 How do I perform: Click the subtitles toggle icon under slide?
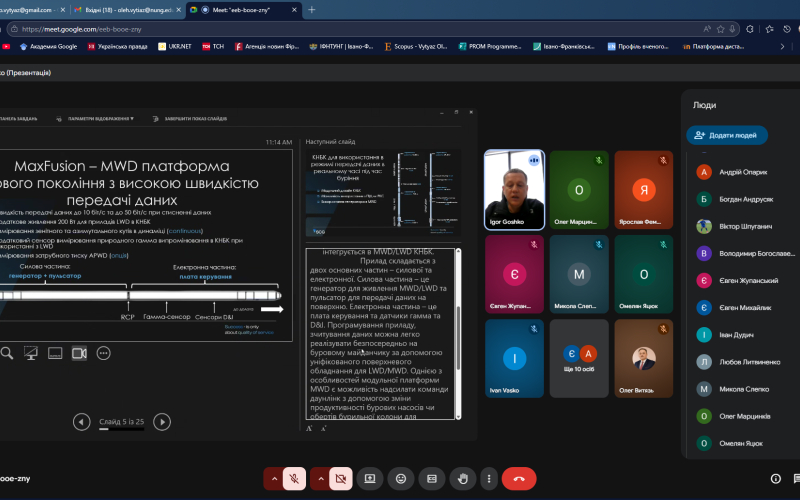55,353
